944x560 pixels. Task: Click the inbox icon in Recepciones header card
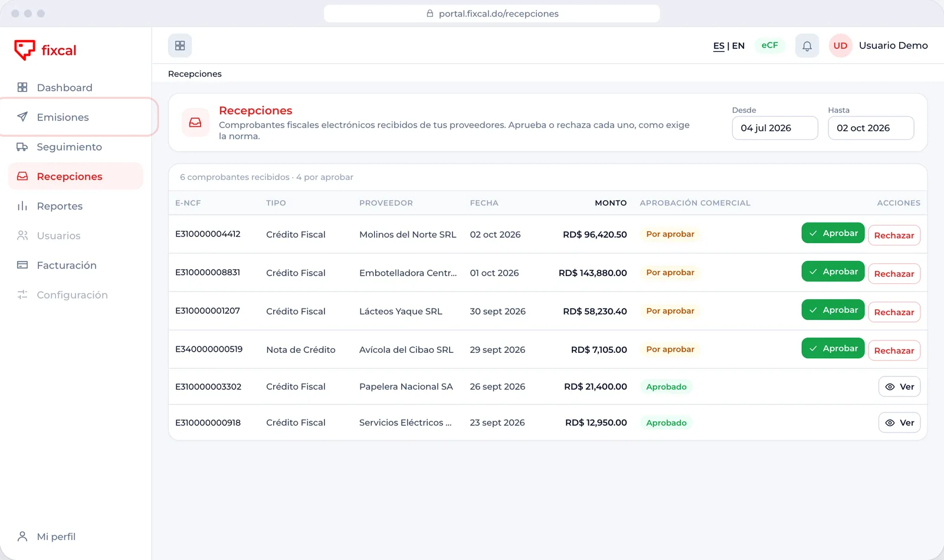[195, 122]
